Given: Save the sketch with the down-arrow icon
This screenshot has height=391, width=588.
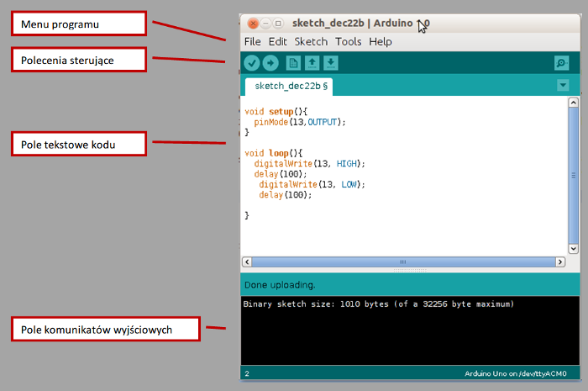Looking at the screenshot, I should click(x=330, y=63).
